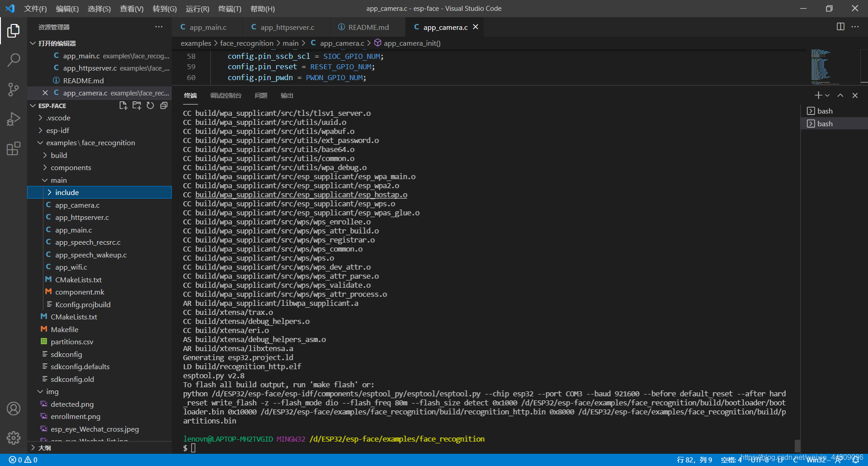This screenshot has height=466, width=868.
Task: Collapse all folders in ESP-FACE explorer
Action: (x=164, y=105)
